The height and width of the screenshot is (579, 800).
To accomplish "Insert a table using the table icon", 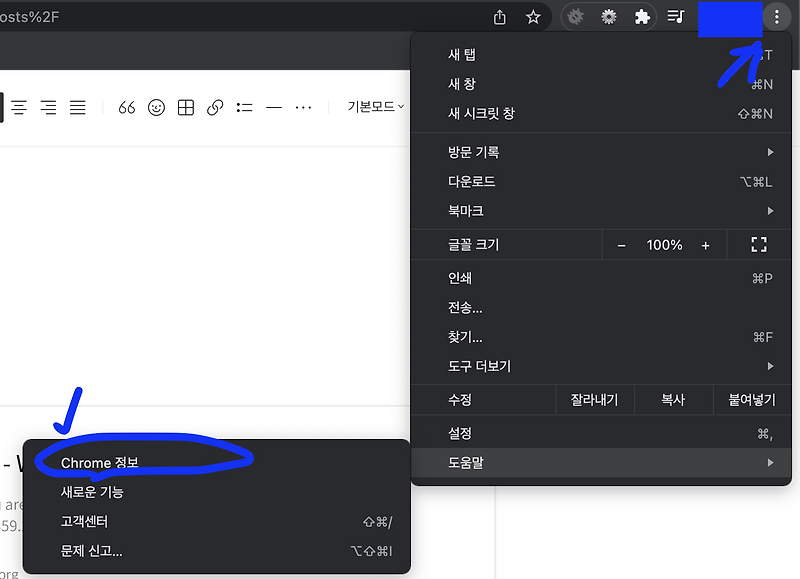I will pos(185,107).
